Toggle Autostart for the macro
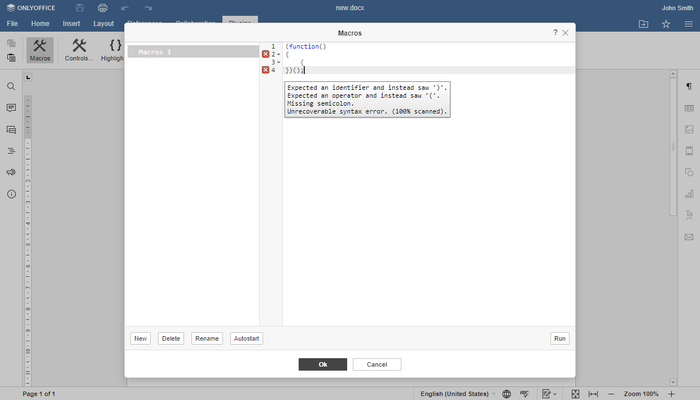The width and height of the screenshot is (700, 400). (x=246, y=338)
